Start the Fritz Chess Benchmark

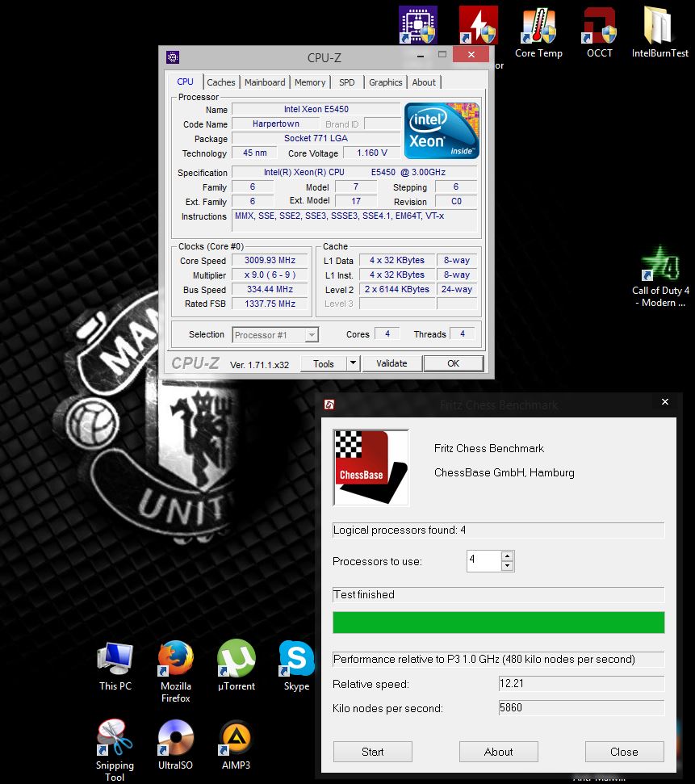coord(372,752)
